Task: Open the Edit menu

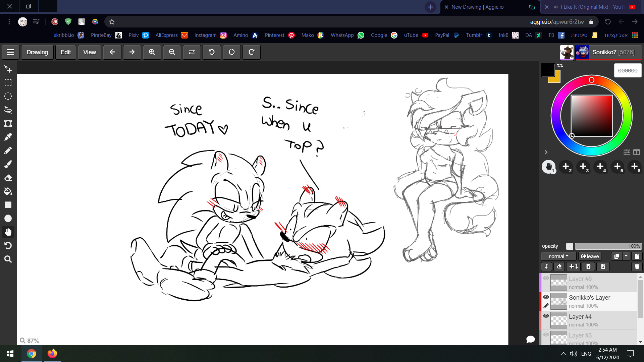Action: click(x=65, y=52)
